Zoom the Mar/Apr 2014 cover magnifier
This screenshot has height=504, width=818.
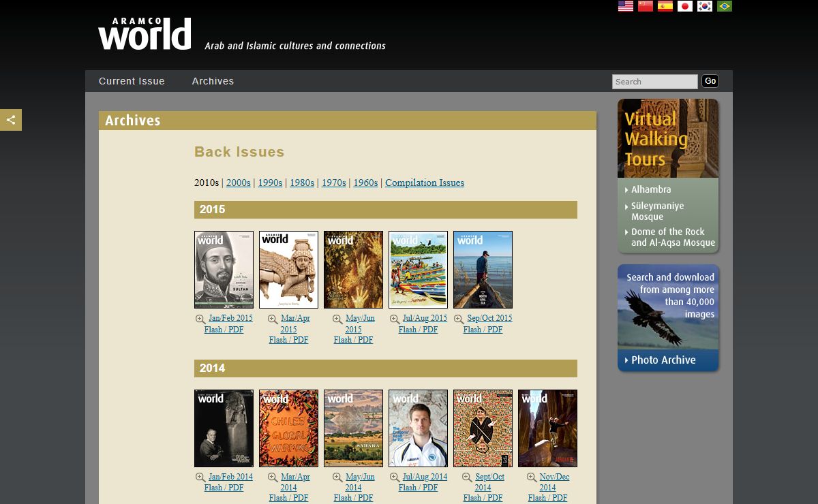pyautogui.click(x=273, y=477)
